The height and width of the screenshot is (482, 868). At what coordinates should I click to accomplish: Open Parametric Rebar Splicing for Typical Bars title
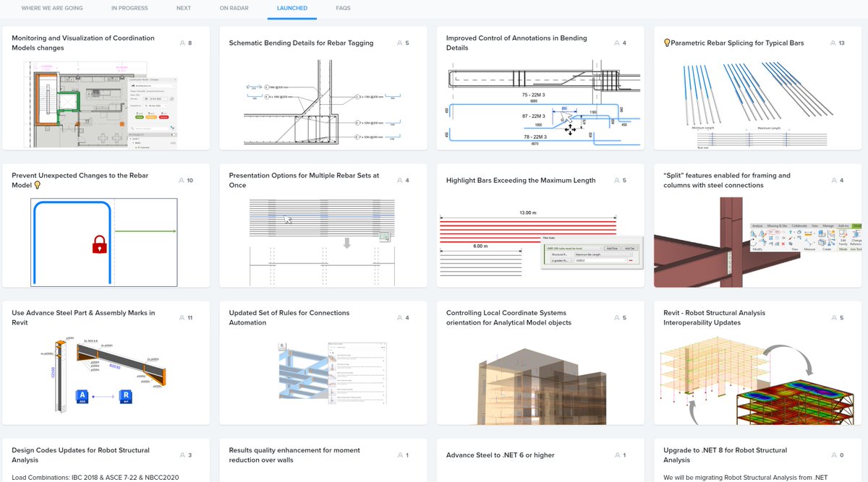click(737, 43)
